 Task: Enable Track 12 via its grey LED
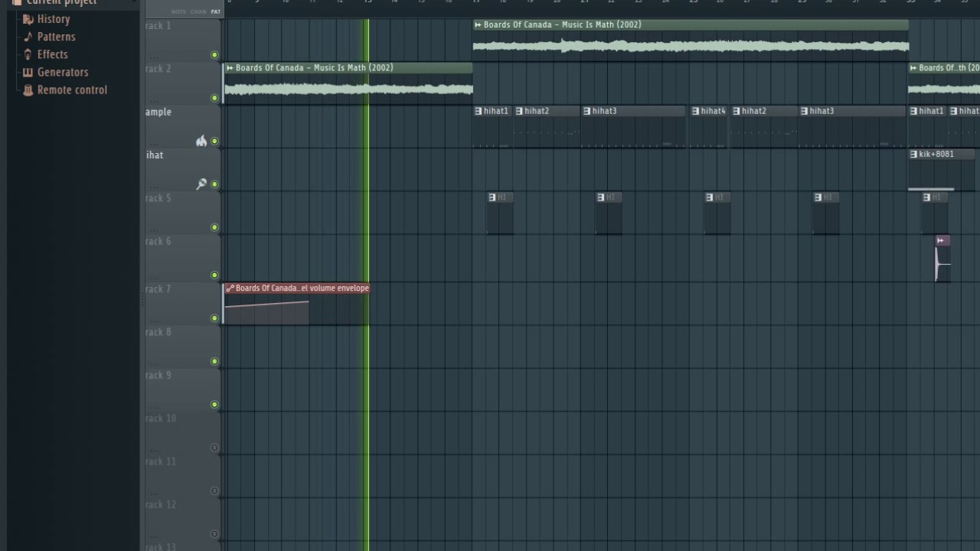pos(214,533)
